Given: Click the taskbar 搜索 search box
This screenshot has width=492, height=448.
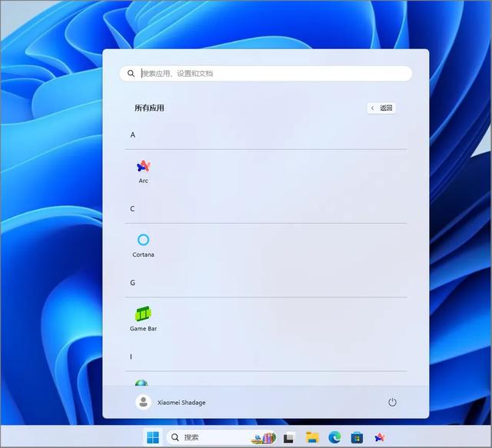Looking at the screenshot, I should 221,437.
